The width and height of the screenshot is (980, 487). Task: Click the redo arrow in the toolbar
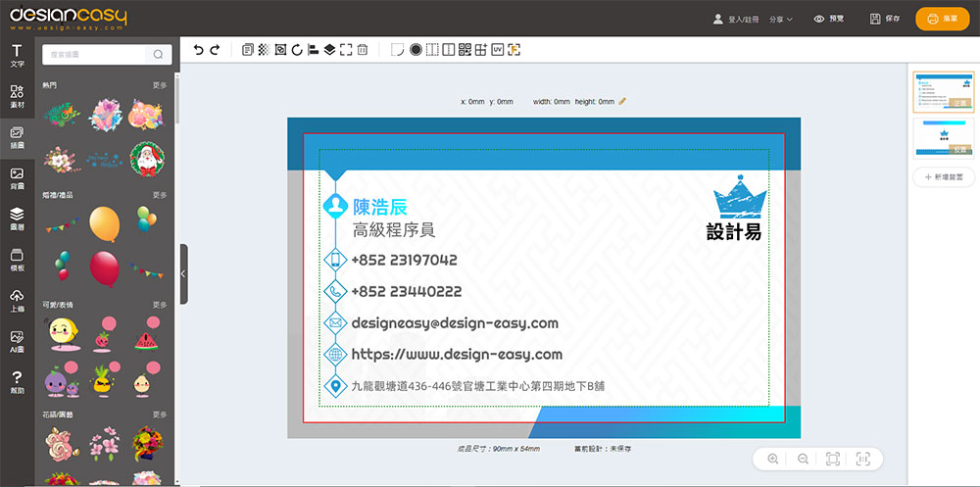click(x=215, y=49)
